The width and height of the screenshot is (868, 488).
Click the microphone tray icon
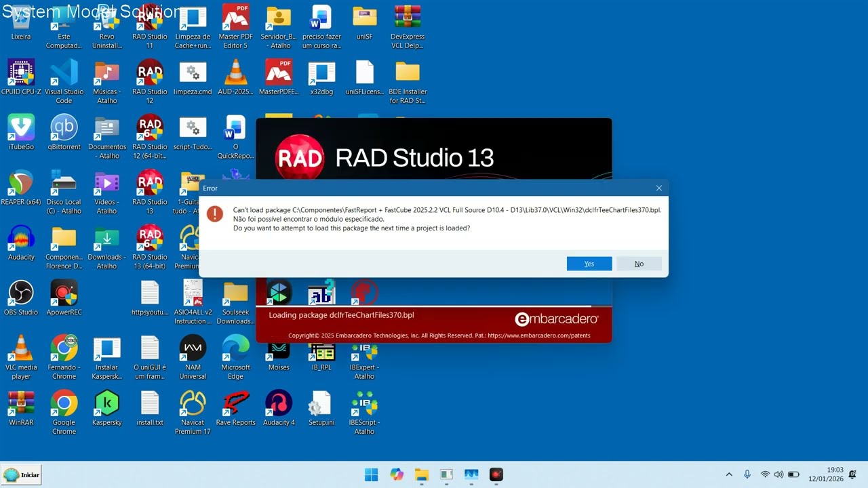click(747, 474)
